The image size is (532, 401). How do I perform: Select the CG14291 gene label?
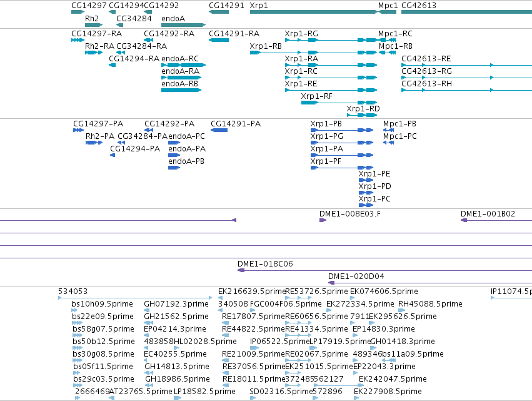tap(226, 6)
